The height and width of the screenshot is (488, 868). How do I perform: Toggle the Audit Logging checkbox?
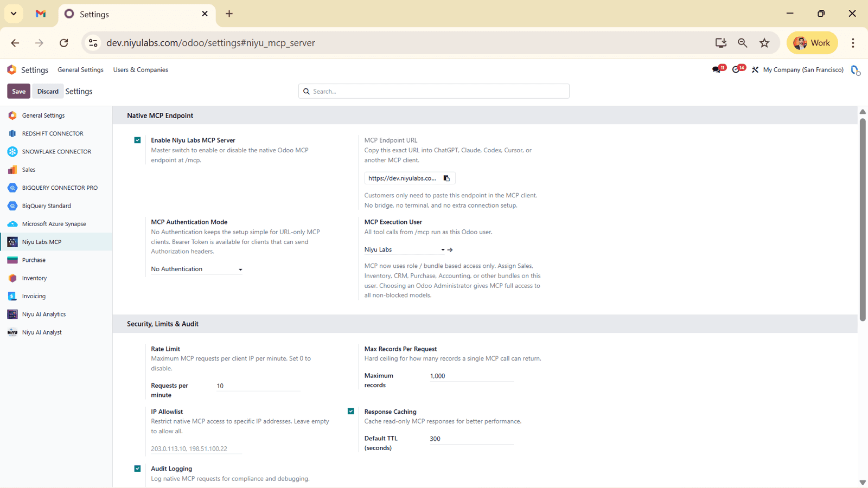(x=138, y=468)
